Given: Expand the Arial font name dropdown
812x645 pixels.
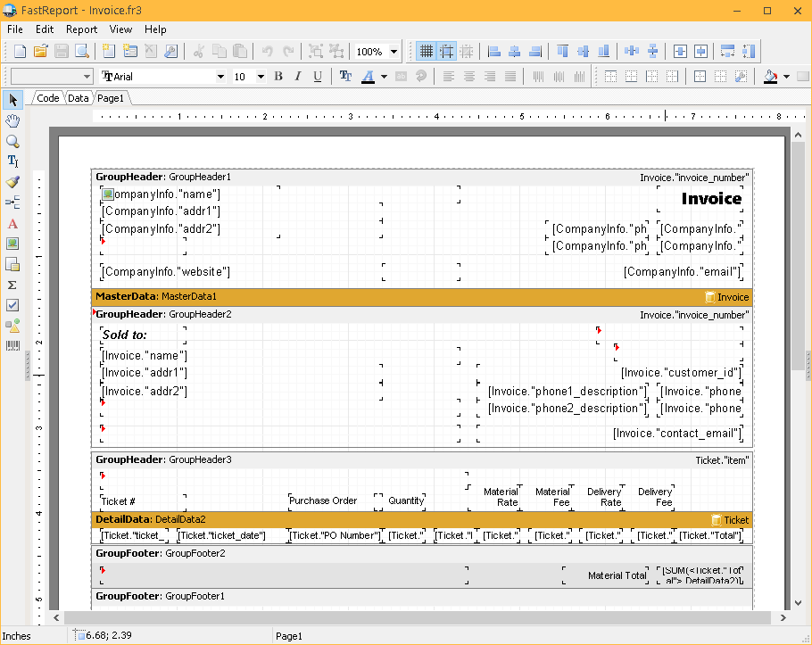Looking at the screenshot, I should click(221, 77).
